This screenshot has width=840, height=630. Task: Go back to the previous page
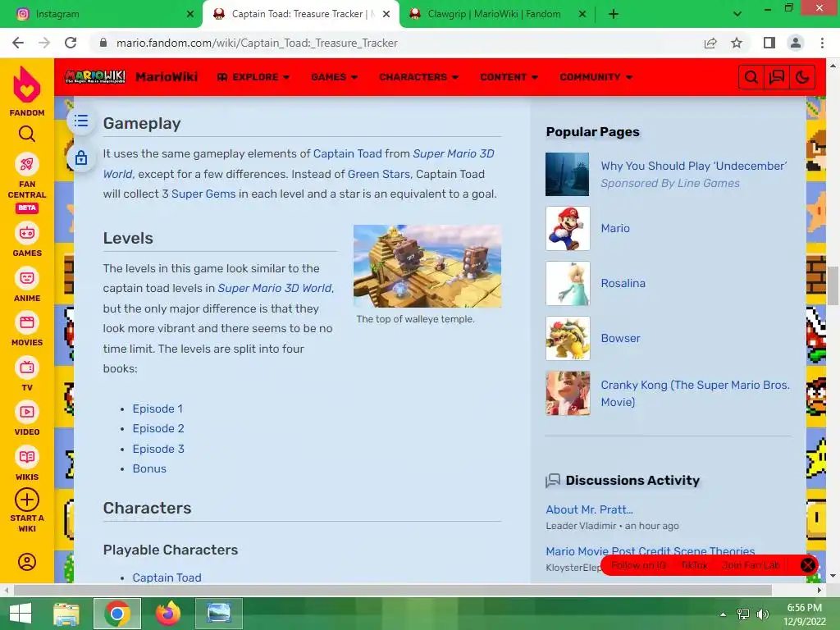point(18,43)
